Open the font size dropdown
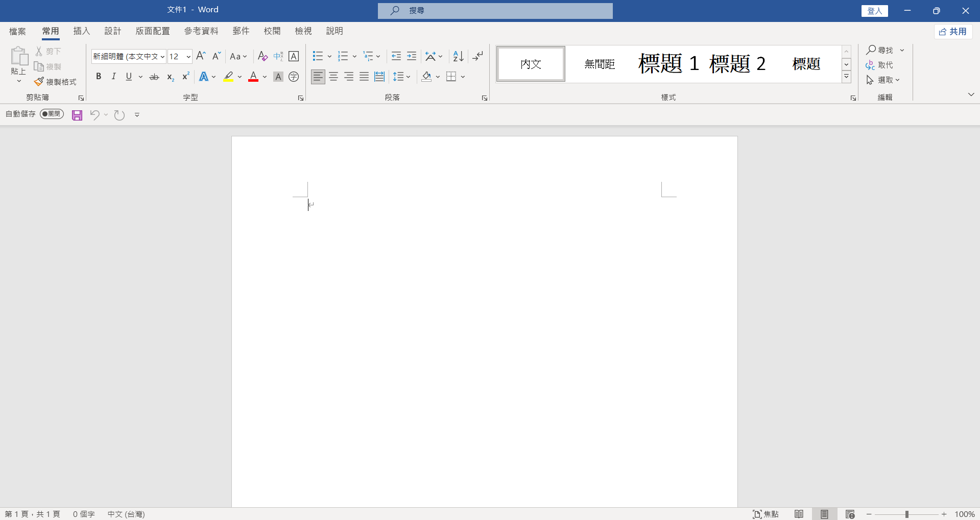Viewport: 980px width, 520px height. click(188, 56)
